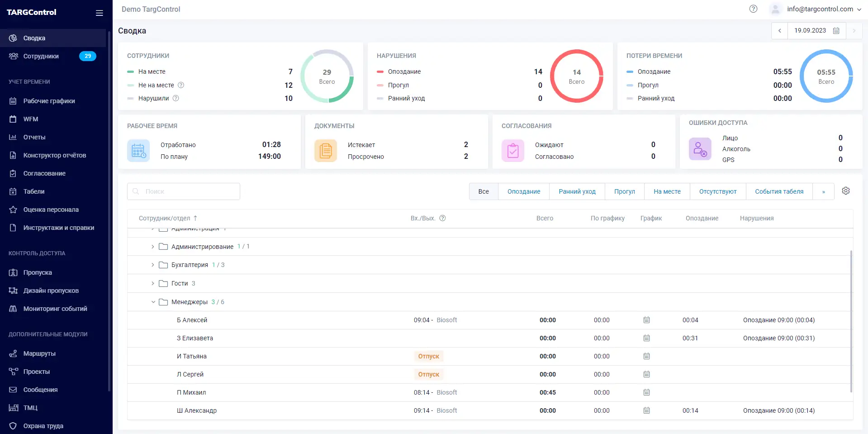Click the Согласование sidebar icon
This screenshot has width=868, height=434.
(x=13, y=173)
